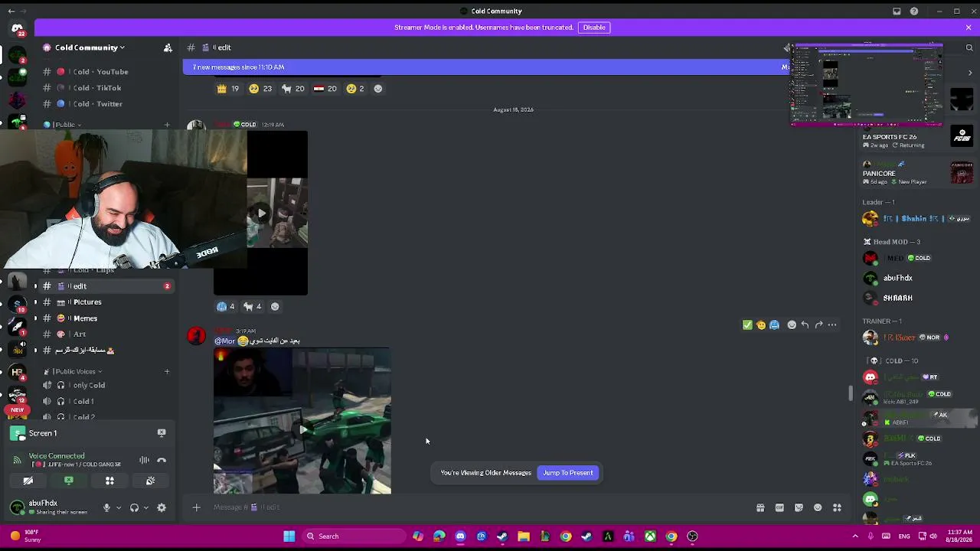Open User Settings gear icon
Image resolution: width=980 pixels, height=551 pixels.
coord(162,507)
